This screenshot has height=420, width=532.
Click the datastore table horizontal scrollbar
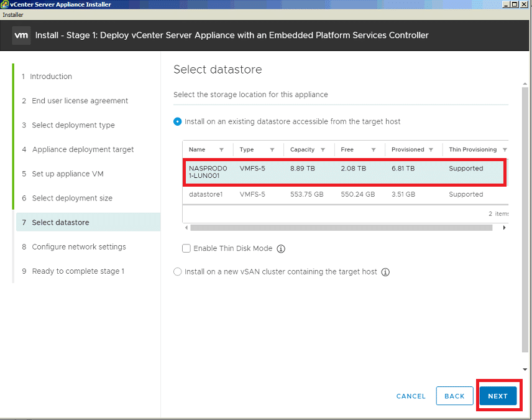[341, 228]
